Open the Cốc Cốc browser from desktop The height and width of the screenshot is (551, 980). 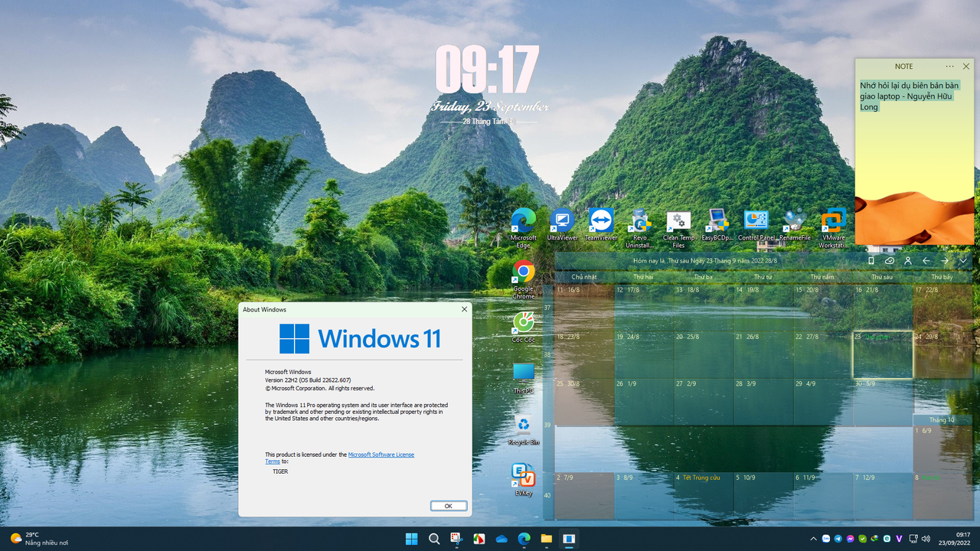[523, 321]
